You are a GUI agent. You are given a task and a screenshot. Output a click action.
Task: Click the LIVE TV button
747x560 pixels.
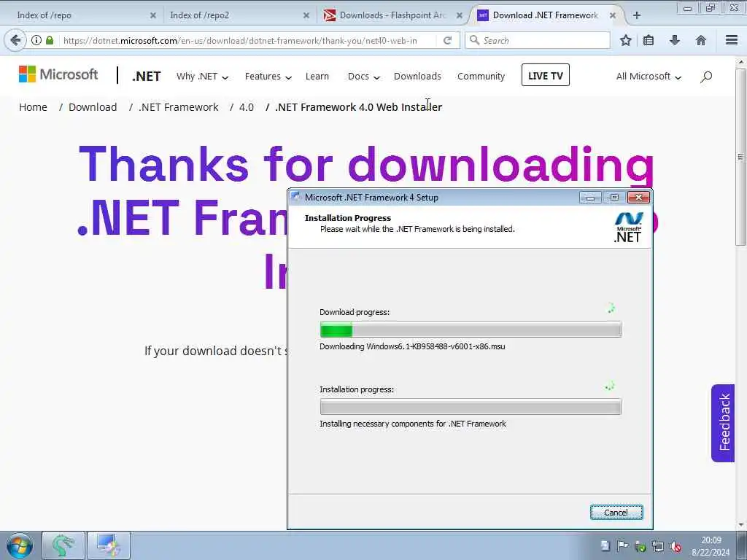click(x=546, y=75)
